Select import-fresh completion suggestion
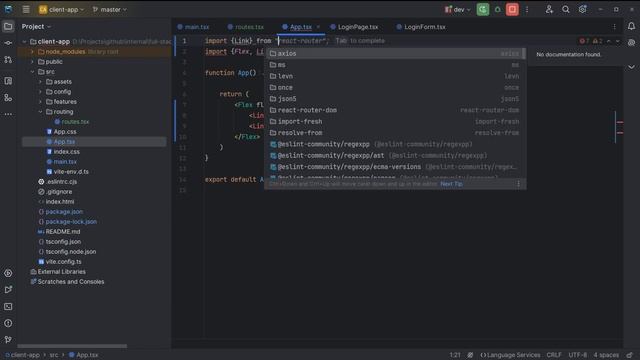 point(394,122)
